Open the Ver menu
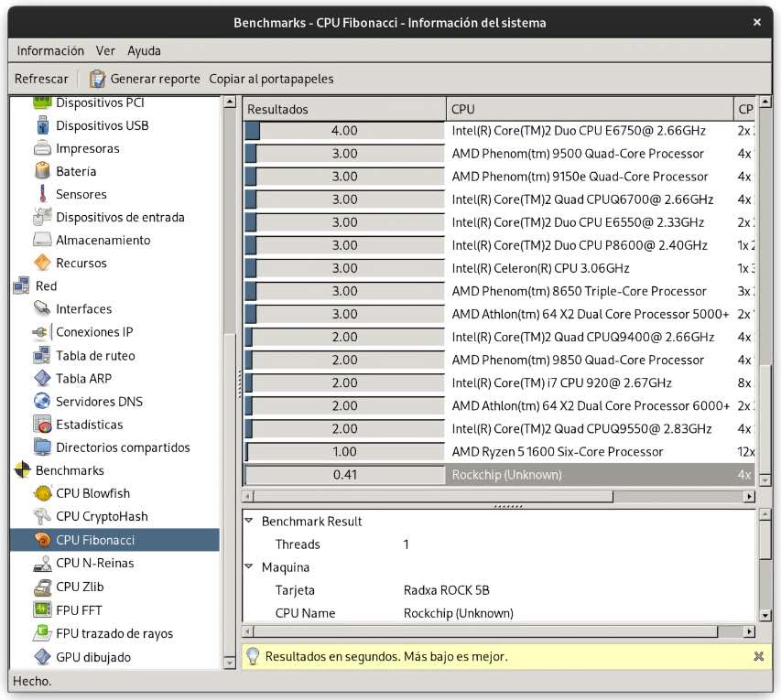Viewport: 781px width, 700px height. click(105, 50)
